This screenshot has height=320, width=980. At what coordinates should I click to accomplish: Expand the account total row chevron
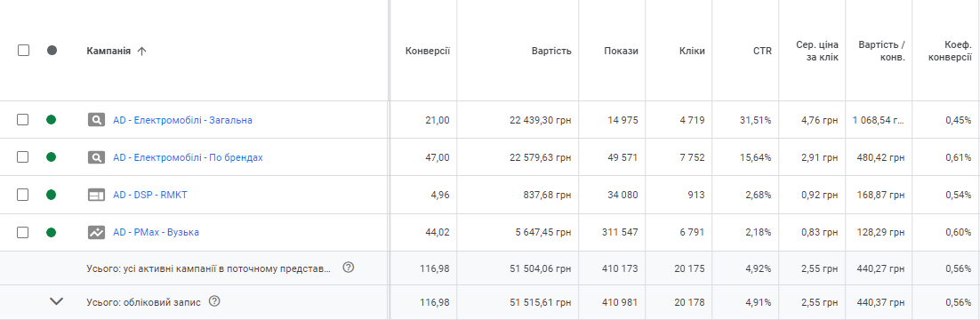point(56,301)
